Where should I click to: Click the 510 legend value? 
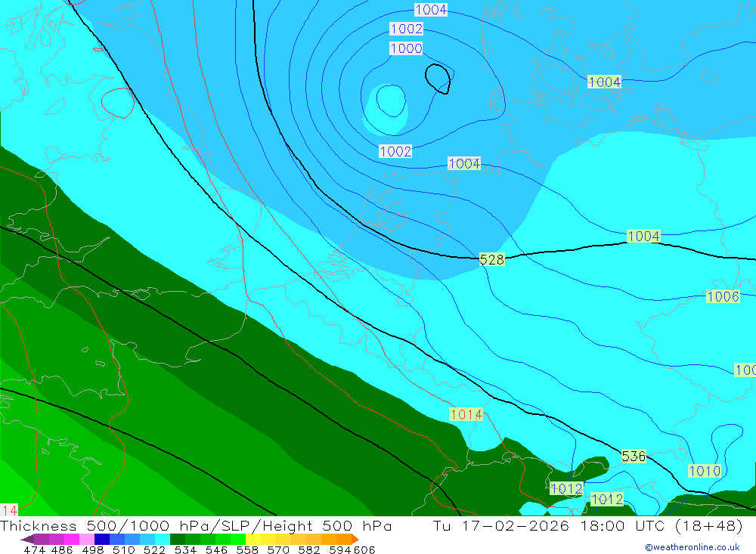(x=123, y=549)
